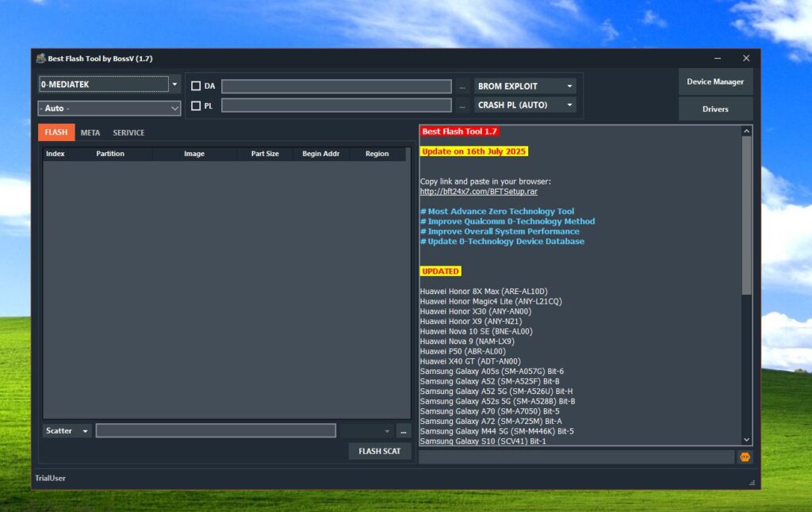The image size is (812, 512).
Task: Click the Begin Addr column header
Action: pyautogui.click(x=321, y=154)
